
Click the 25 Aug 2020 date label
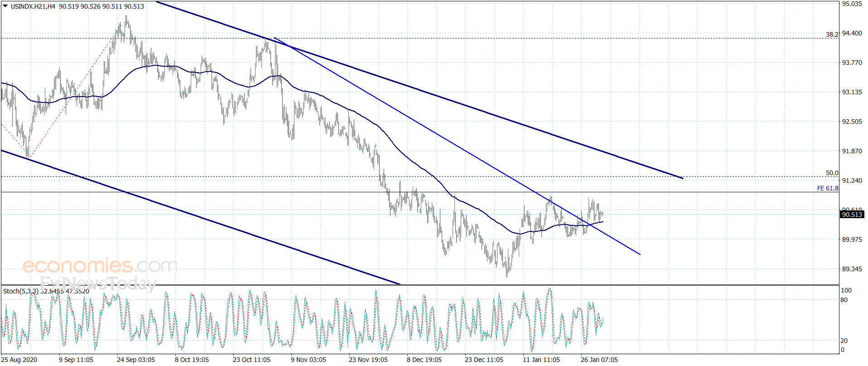click(x=19, y=360)
